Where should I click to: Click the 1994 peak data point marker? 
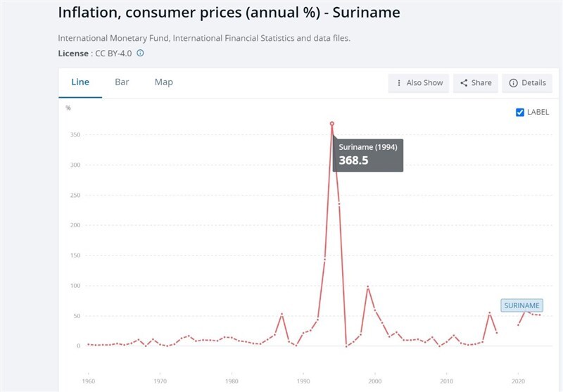pyautogui.click(x=332, y=124)
